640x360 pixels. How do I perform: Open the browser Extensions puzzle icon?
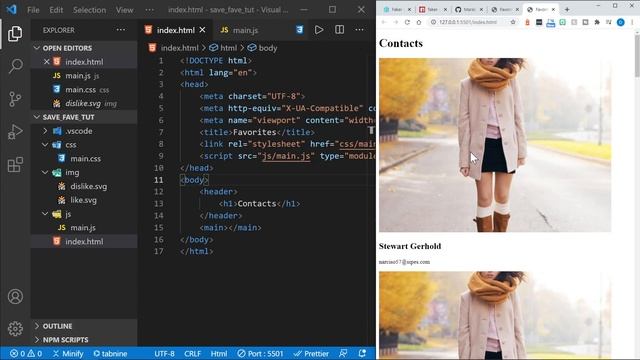[x=597, y=22]
